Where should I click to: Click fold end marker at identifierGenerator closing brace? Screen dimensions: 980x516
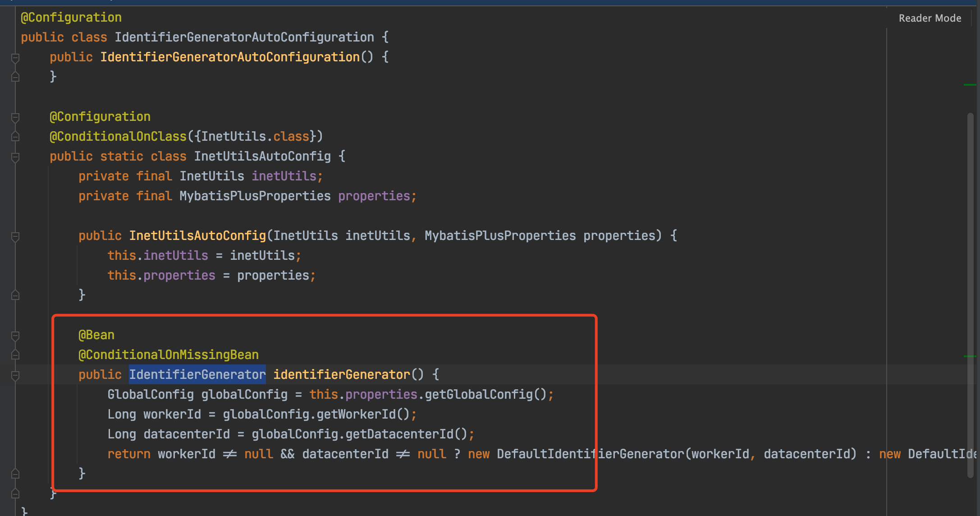pos(15,474)
